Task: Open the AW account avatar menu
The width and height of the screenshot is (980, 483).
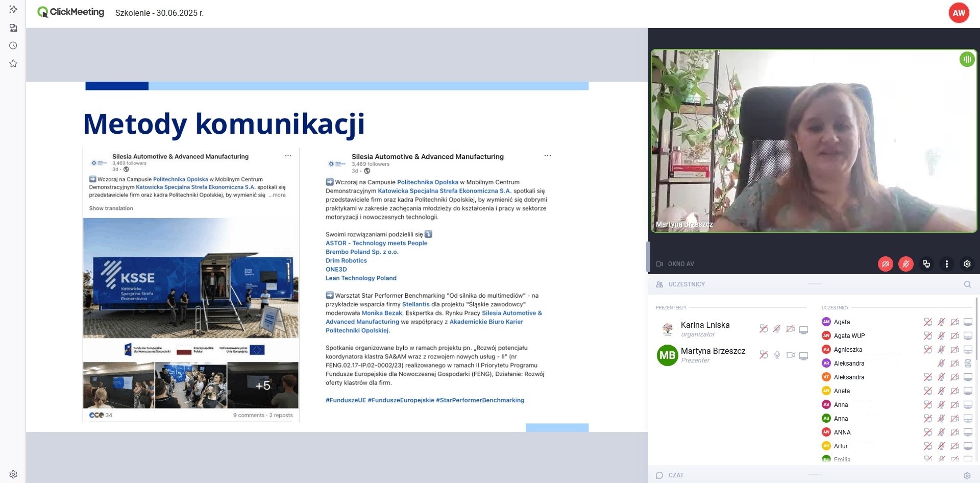Action: (x=959, y=13)
